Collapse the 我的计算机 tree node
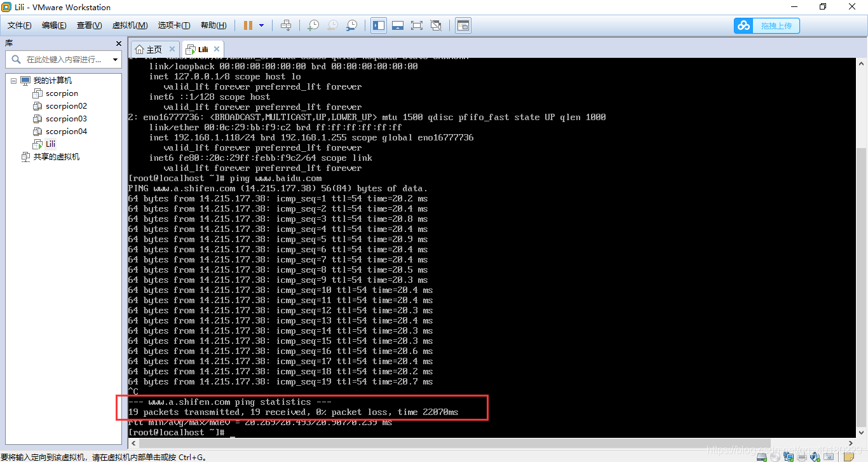This screenshot has width=868, height=462. click(x=13, y=81)
